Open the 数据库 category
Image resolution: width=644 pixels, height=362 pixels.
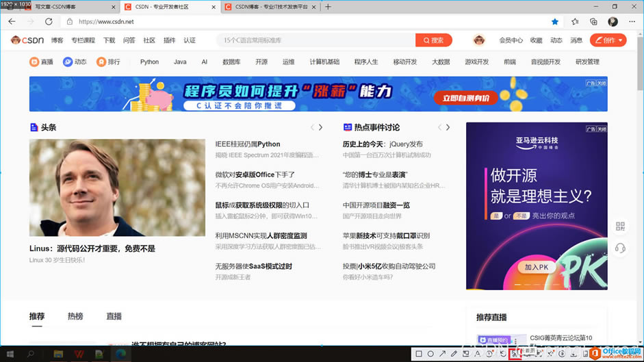pos(231,62)
